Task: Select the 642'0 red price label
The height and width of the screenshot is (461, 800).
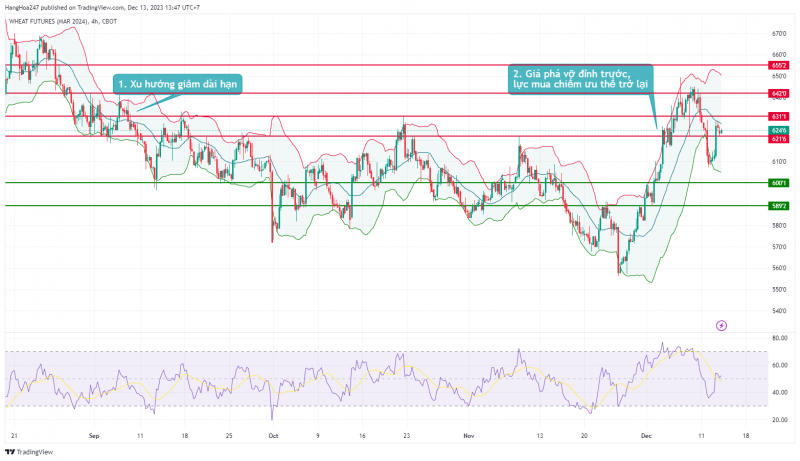Action: pyautogui.click(x=779, y=93)
